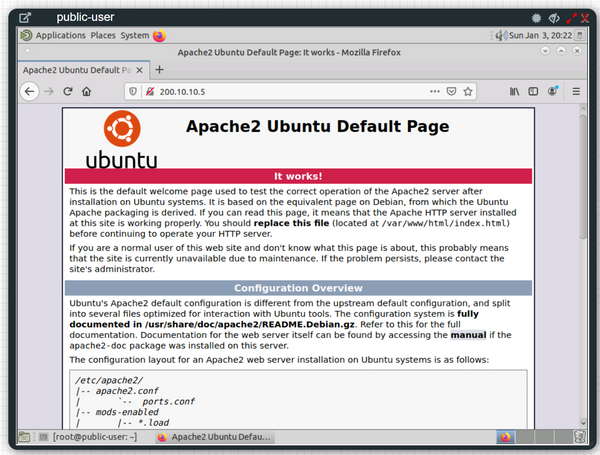Click the Firefox back arrow button
This screenshot has height=455, width=600.
30,91
